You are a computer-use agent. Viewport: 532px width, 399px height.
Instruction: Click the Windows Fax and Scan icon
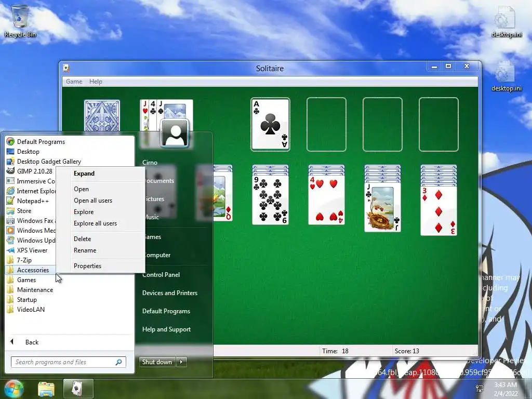click(10, 220)
